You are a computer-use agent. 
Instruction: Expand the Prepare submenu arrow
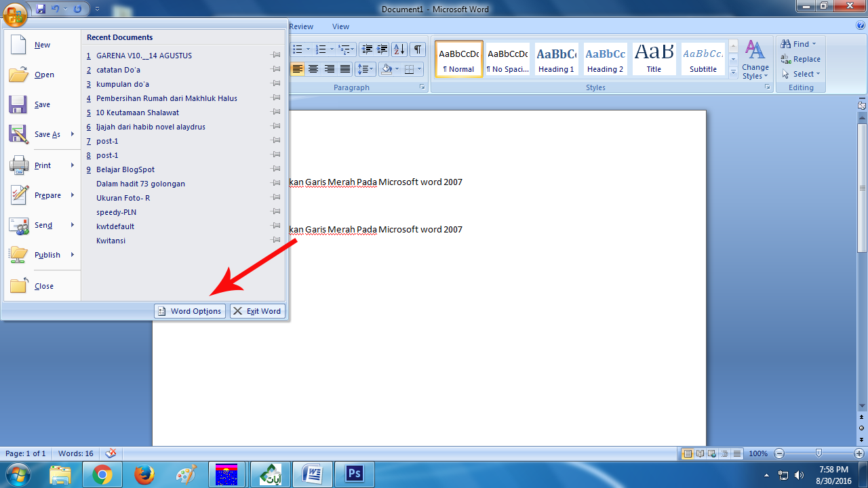pyautogui.click(x=73, y=195)
